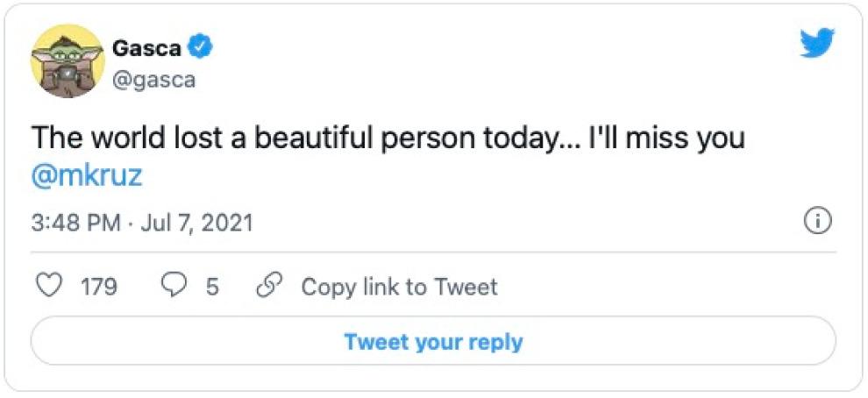The image size is (868, 398).
Task: Click the 3:48 PM time text
Action: click(x=75, y=223)
